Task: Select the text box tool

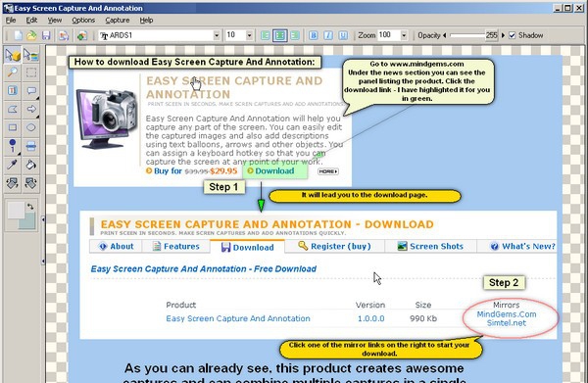Action: pos(13,90)
